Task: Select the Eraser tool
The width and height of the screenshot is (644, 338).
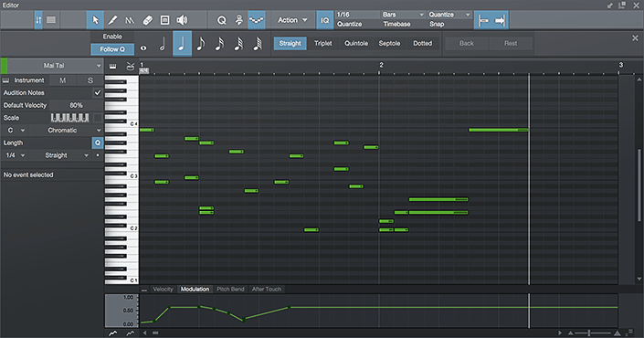Action: [147, 20]
